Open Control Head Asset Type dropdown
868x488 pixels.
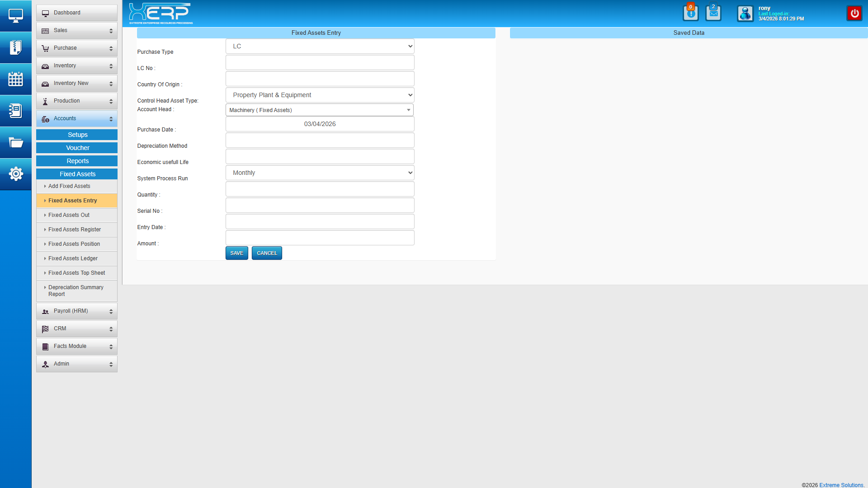(x=320, y=95)
